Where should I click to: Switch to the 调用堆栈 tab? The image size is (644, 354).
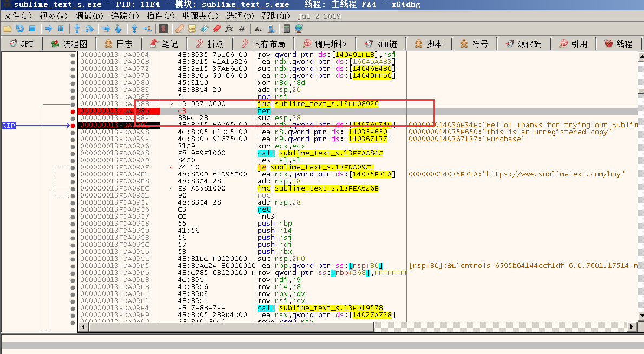(x=326, y=43)
